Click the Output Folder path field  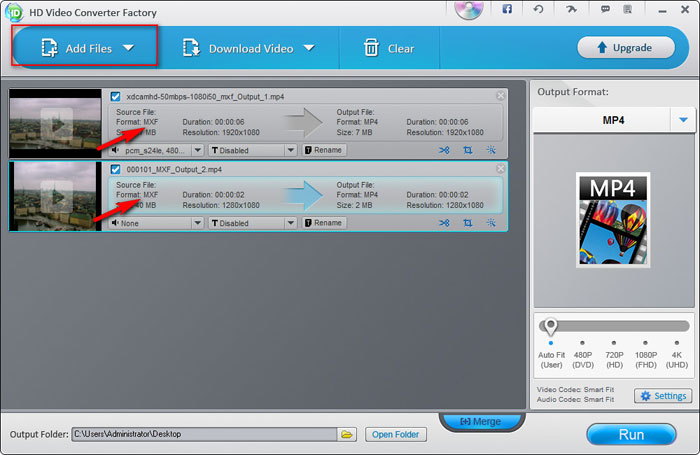204,434
